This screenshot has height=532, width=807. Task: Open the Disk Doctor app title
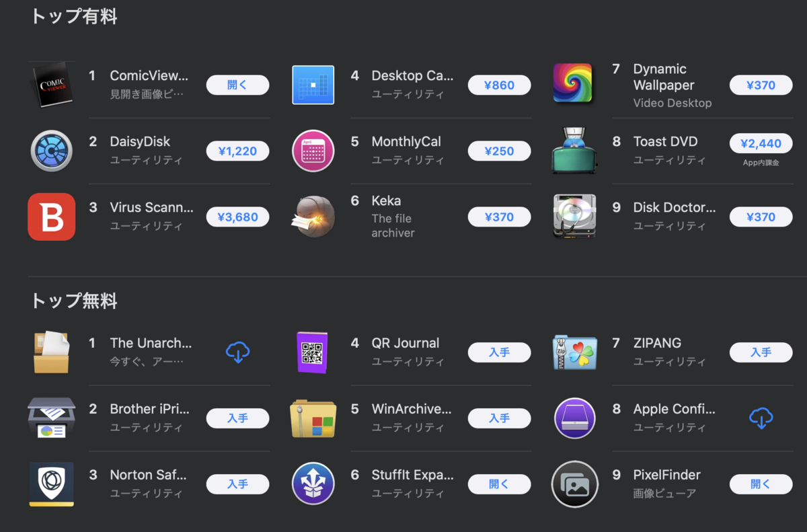click(x=675, y=207)
